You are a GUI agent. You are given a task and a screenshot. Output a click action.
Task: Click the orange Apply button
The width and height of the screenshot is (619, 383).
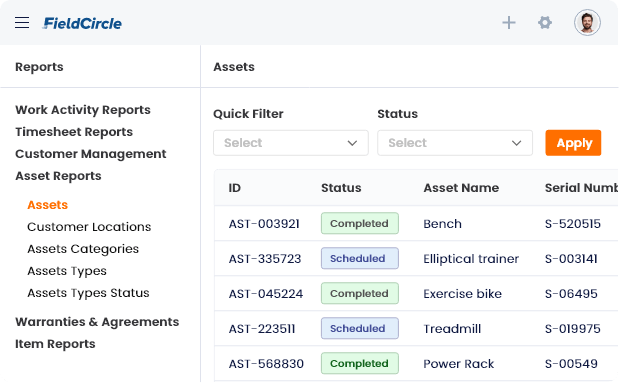(573, 143)
